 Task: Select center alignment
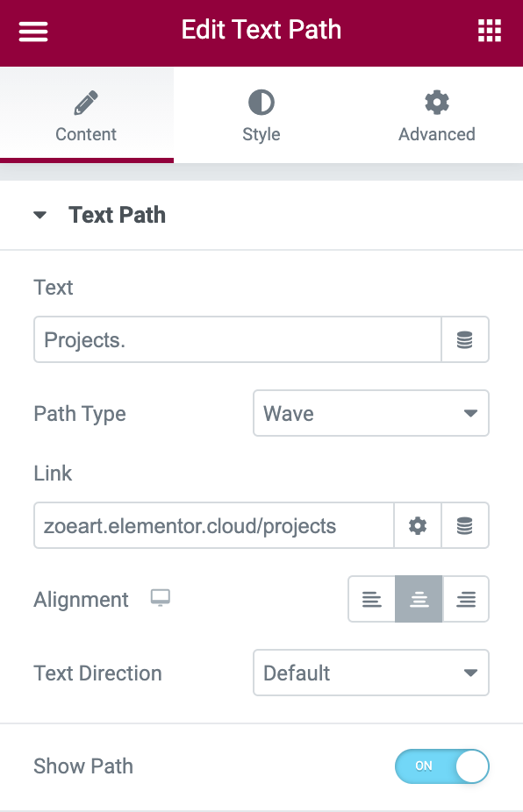click(x=419, y=599)
